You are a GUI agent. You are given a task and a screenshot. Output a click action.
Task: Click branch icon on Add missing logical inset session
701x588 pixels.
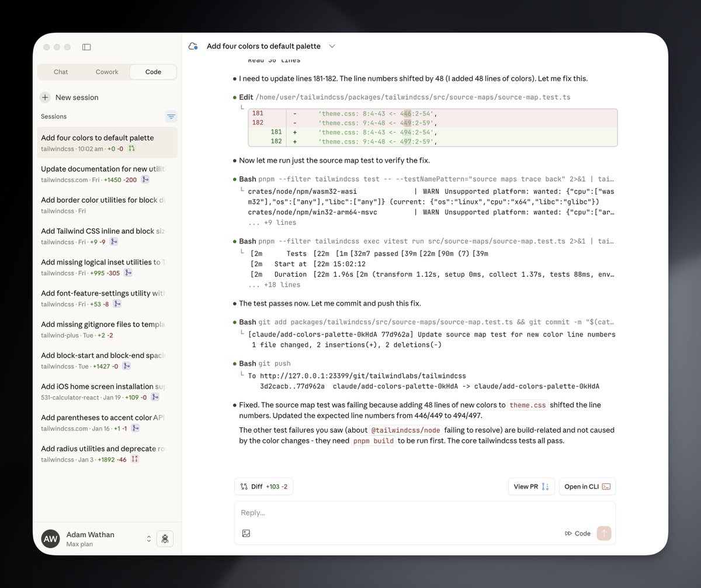pos(128,273)
